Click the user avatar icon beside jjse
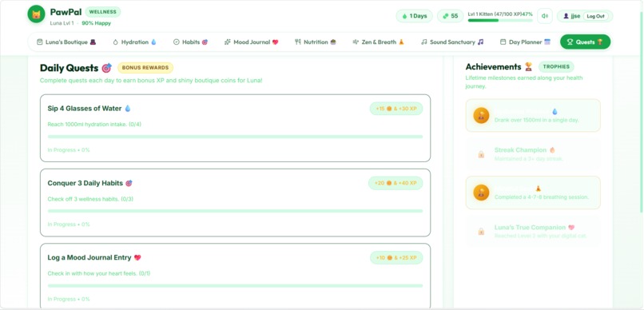Image resolution: width=644 pixels, height=310 pixels. [x=566, y=16]
